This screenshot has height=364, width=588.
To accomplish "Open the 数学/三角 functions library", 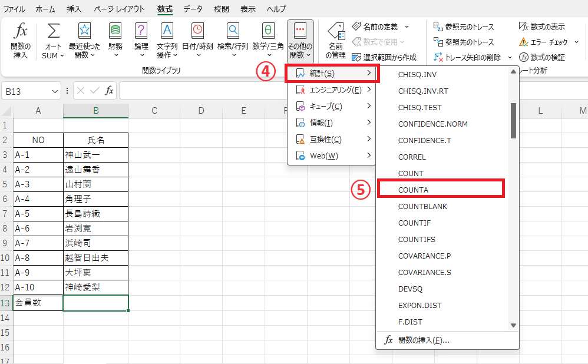I will point(268,40).
